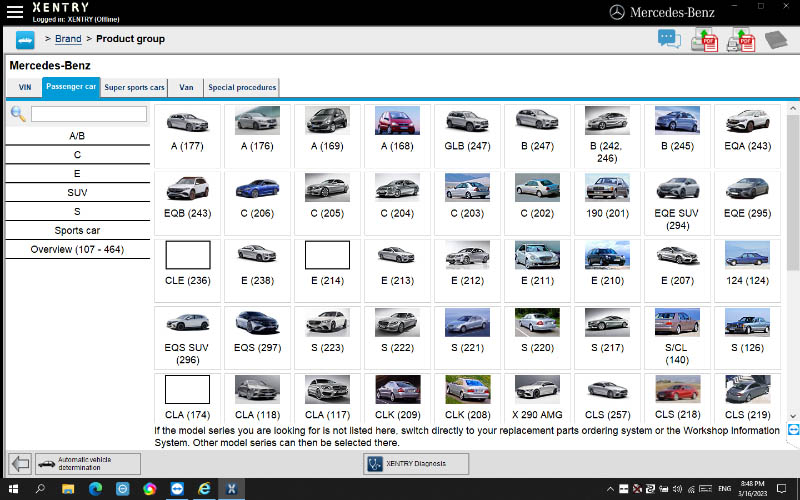Click the blue car home icon
800x500 pixels.
coord(25,40)
